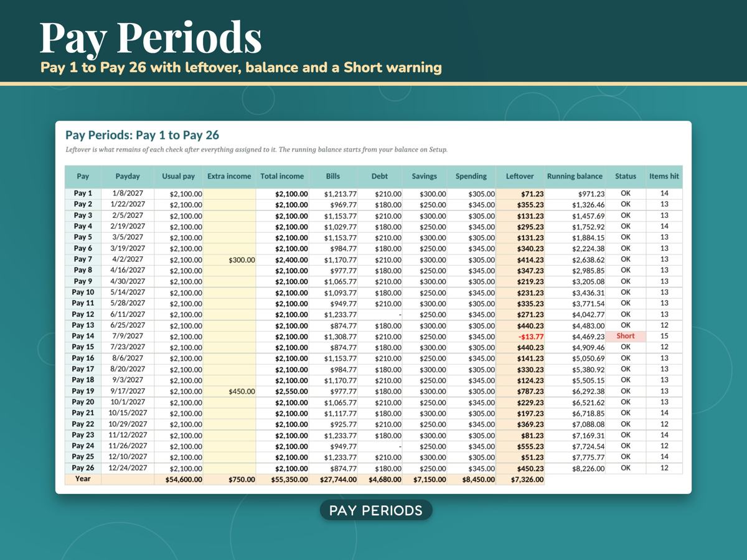
Task: Click the $2,400.00 total income cell
Action: [x=282, y=259]
